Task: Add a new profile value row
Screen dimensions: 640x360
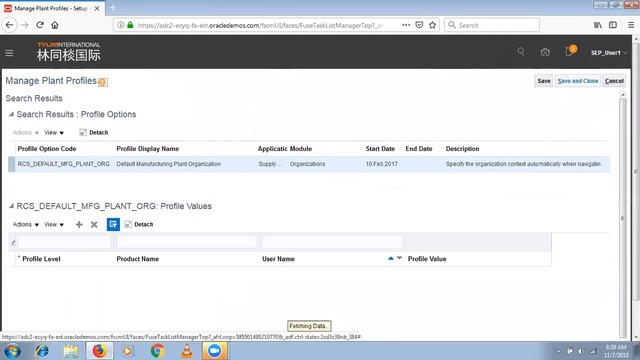Action: [x=79, y=224]
